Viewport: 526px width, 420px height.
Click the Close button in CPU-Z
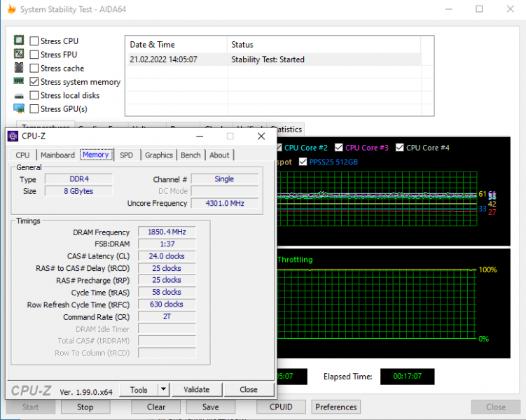click(x=249, y=389)
